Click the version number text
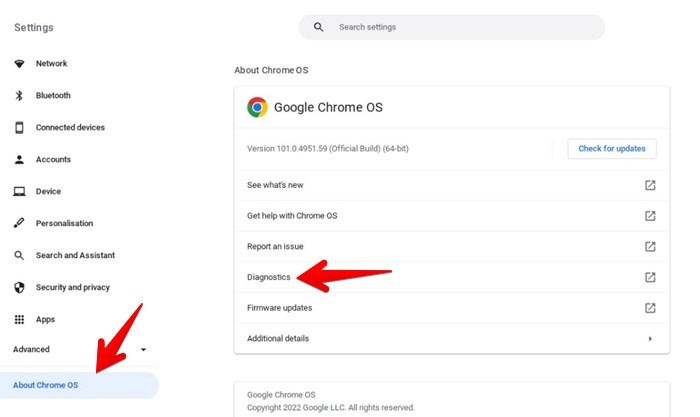The image size is (700, 417). click(328, 149)
